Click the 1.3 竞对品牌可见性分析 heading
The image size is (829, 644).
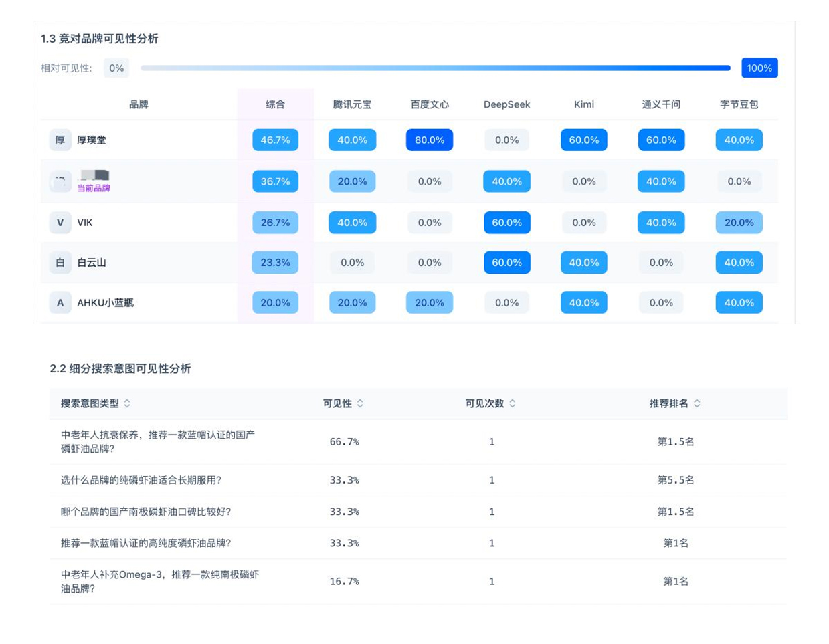point(100,39)
